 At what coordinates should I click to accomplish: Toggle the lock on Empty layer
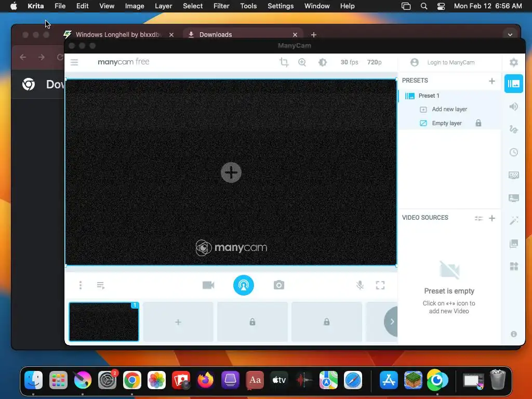478,123
